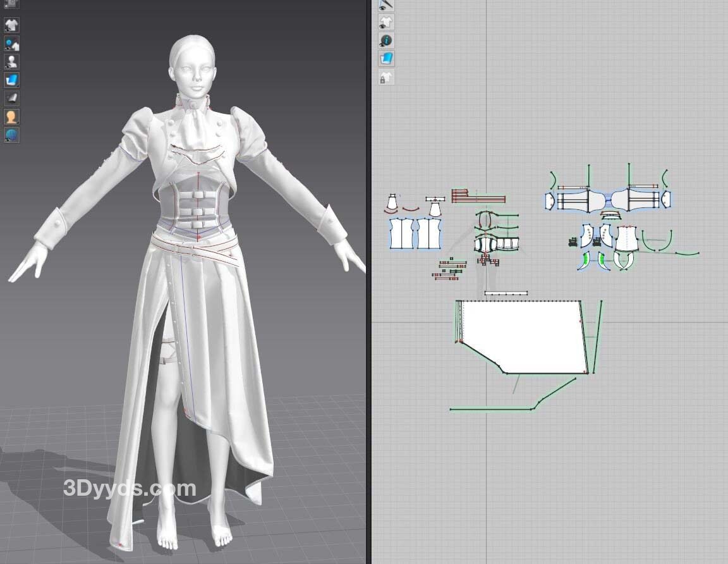
Task: Click the padlock shirt lock icon
Action: click(386, 78)
